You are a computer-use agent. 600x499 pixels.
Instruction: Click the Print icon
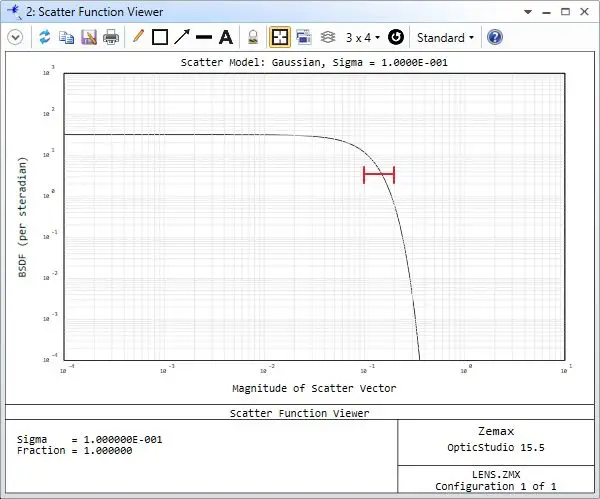(x=110, y=37)
